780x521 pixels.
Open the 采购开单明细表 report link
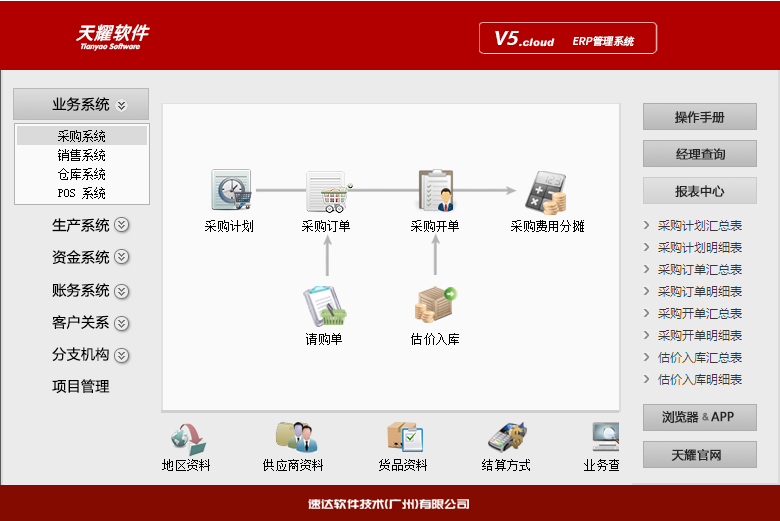point(700,335)
